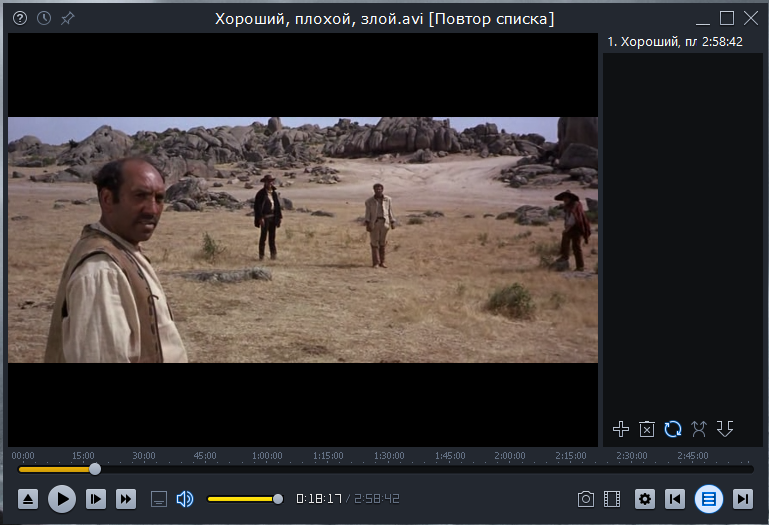Open settings with the gear icon
This screenshot has height=528, width=772.
(x=645, y=499)
